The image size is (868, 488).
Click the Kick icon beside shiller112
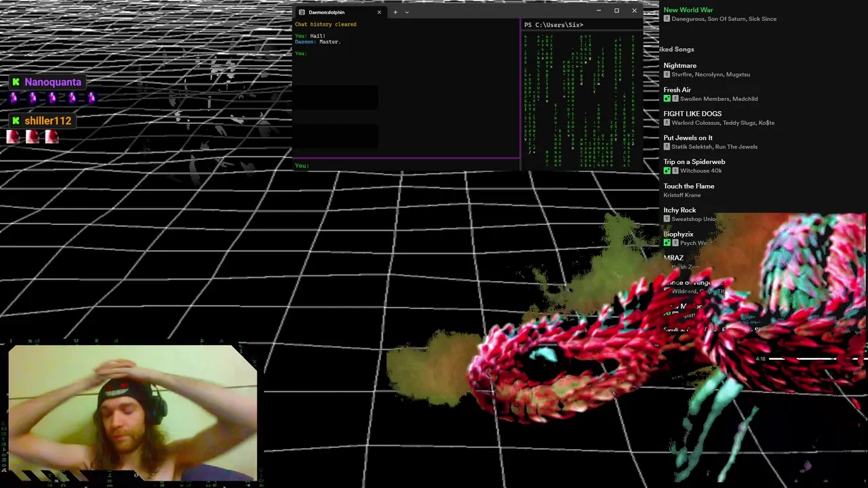(x=16, y=121)
